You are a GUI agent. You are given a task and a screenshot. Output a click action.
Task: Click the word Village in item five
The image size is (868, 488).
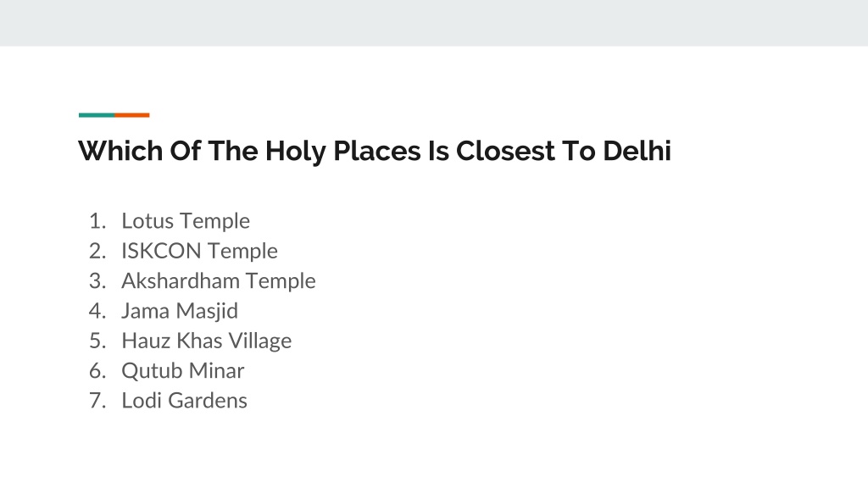(260, 341)
